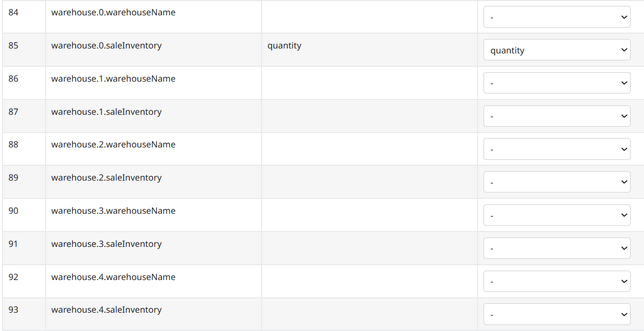Viewport: 644px width, 331px height.
Task: Click the quantity value cell in row 85
Action: [x=284, y=46]
